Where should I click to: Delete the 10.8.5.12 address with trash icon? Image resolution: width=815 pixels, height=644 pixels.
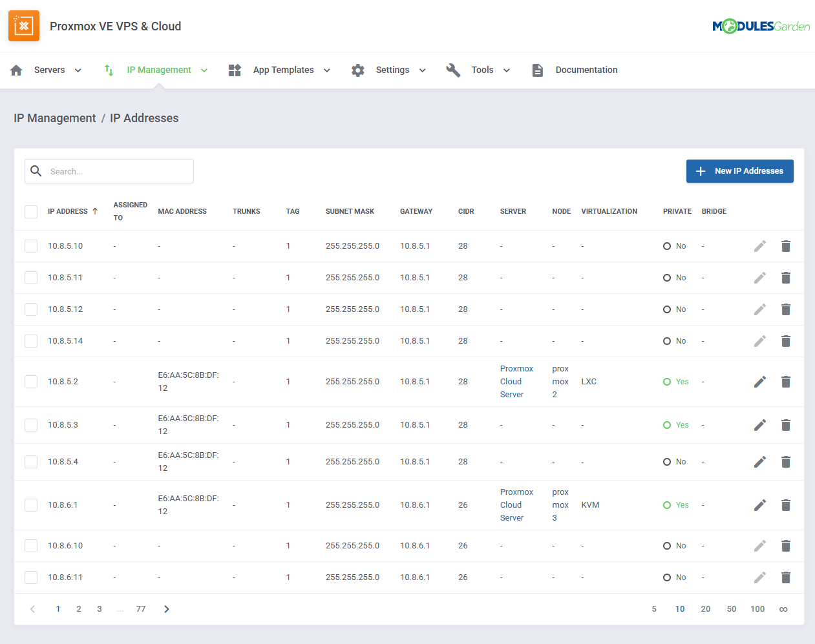(x=786, y=309)
